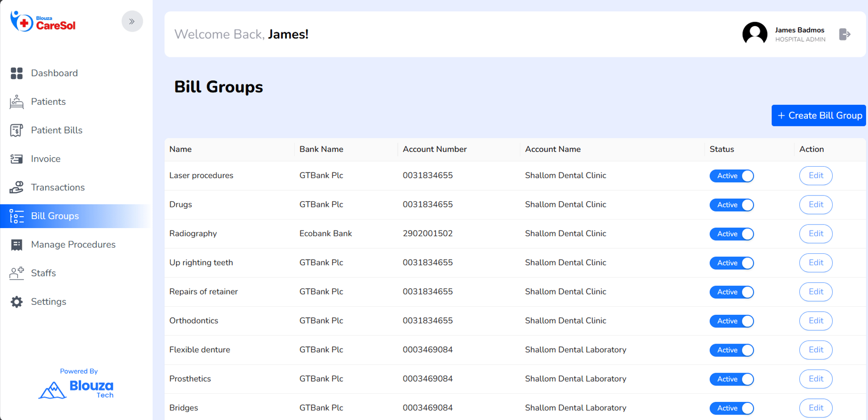868x420 pixels.
Task: Click the Blouza CareSol logo
Action: (43, 22)
